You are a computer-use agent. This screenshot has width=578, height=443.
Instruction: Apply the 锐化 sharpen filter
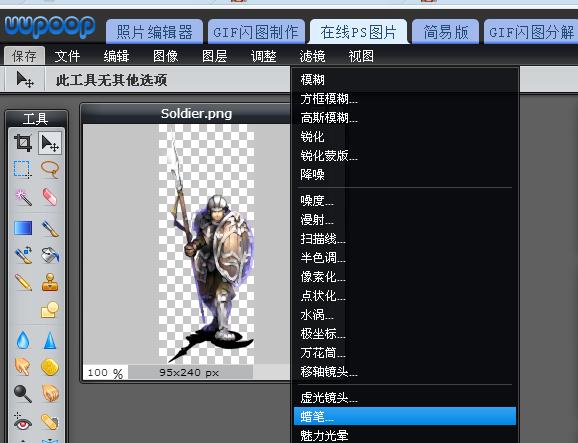click(405, 137)
